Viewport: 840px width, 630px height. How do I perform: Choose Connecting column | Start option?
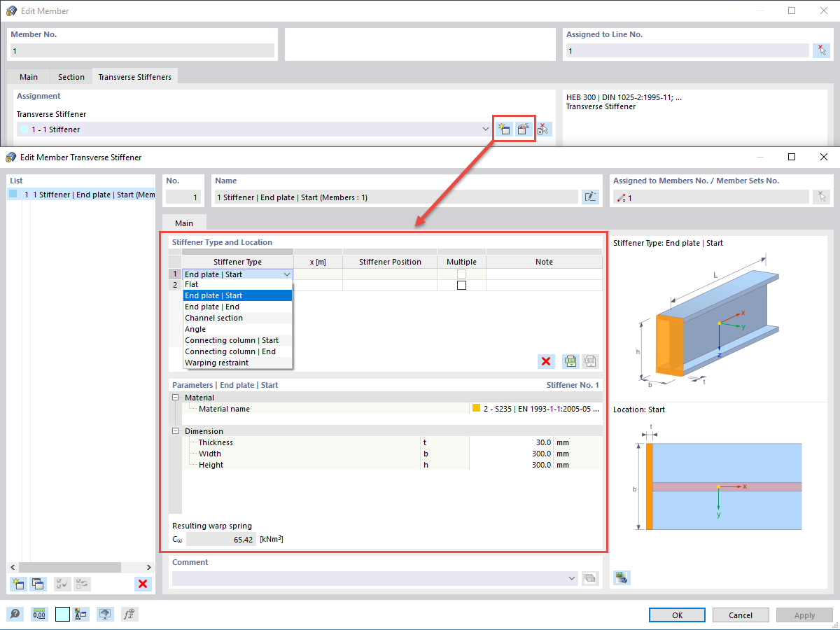pyautogui.click(x=237, y=340)
